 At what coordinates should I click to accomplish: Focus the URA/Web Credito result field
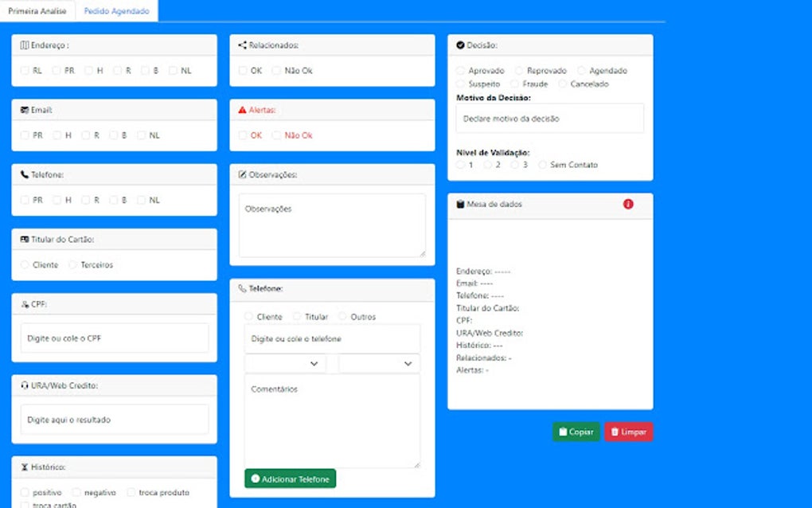click(115, 420)
